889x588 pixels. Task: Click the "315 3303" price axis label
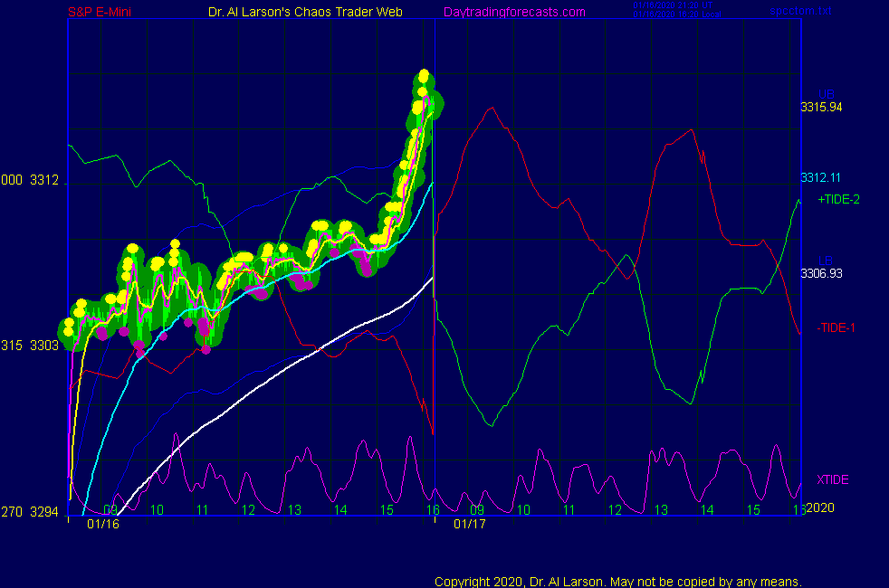(30, 346)
